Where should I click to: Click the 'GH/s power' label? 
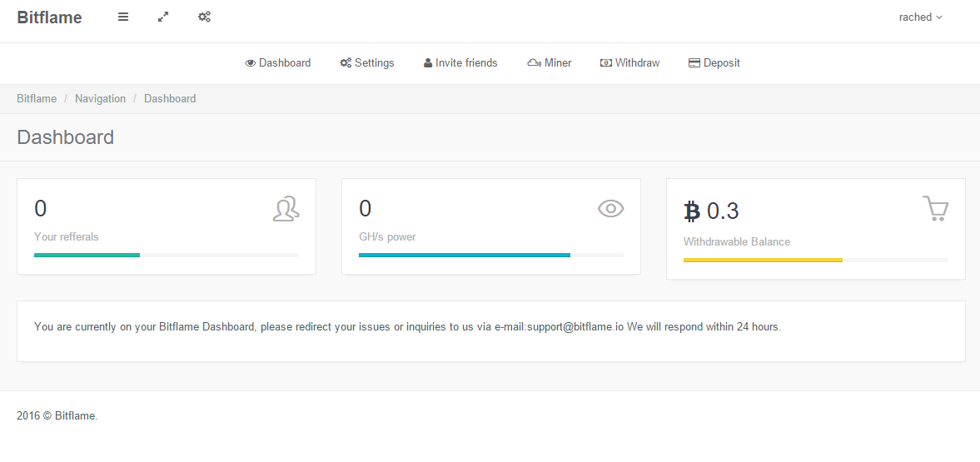(387, 237)
